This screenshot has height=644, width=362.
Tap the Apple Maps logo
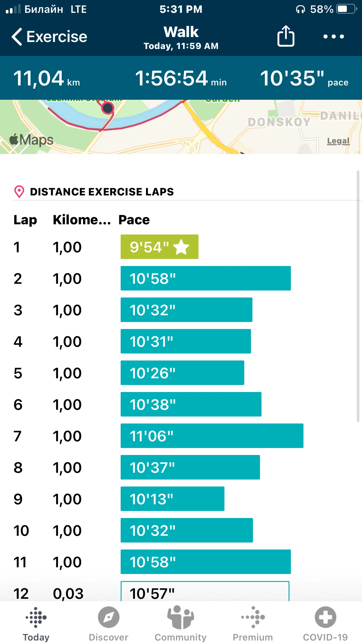point(31,140)
